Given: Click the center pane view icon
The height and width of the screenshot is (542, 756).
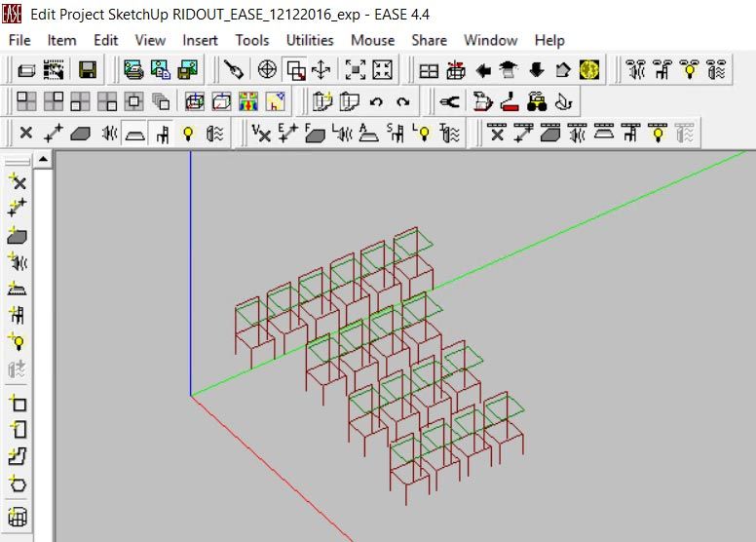Looking at the screenshot, I should click(133, 101).
